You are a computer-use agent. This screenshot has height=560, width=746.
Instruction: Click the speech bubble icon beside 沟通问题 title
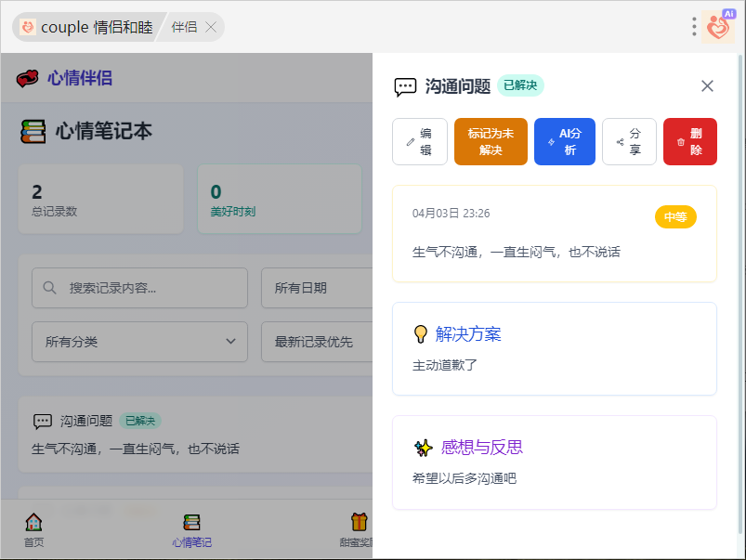pyautogui.click(x=405, y=87)
